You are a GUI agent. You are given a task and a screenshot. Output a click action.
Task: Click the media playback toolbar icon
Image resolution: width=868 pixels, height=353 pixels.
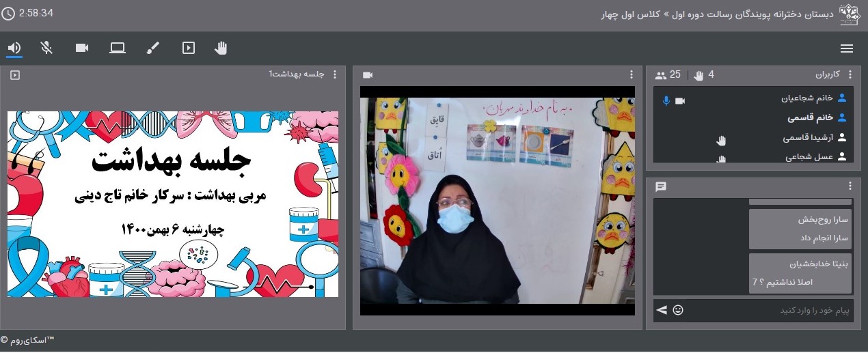(189, 48)
